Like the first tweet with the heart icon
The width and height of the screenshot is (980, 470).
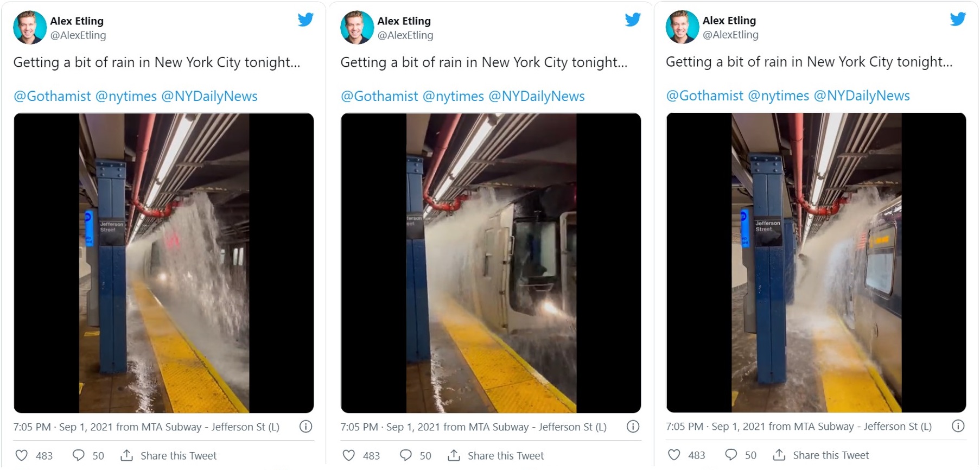pyautogui.click(x=22, y=455)
